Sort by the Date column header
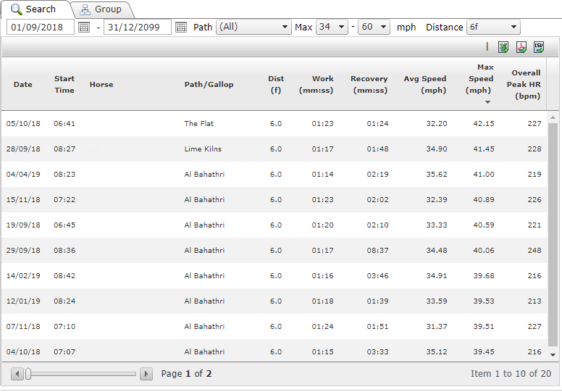The image size is (562, 392). click(23, 85)
